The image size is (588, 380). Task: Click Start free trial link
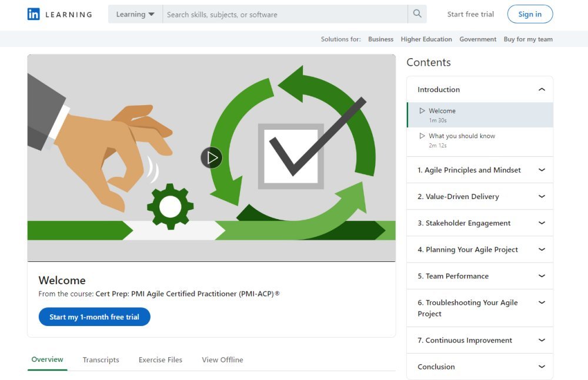click(x=470, y=14)
